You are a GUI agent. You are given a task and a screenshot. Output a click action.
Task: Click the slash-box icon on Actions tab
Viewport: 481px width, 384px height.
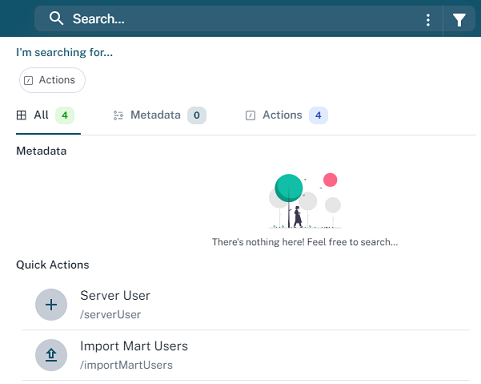[250, 115]
